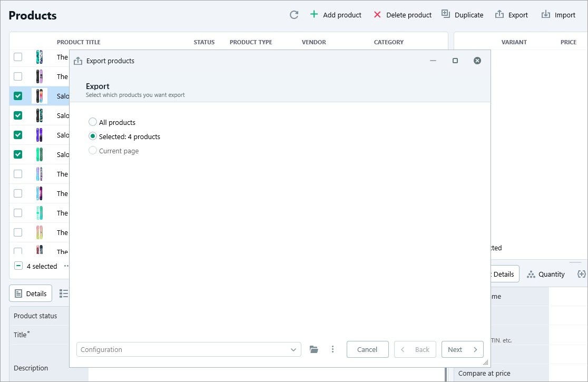Maximize the Export products dialog
The image size is (588, 382).
(455, 61)
